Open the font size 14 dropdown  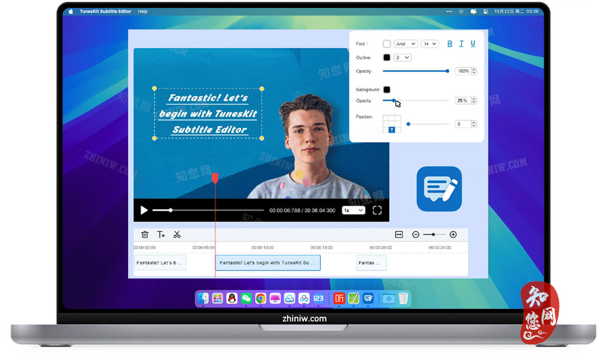[429, 44]
